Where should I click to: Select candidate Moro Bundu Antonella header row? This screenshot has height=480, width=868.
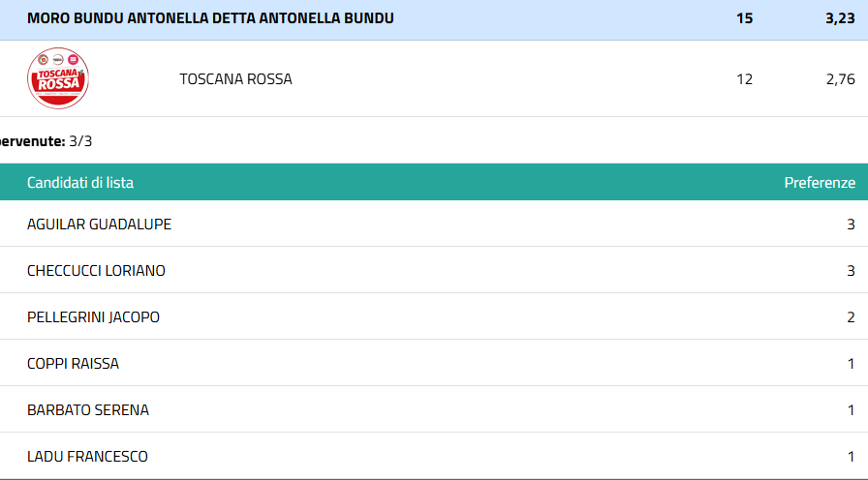pyautogui.click(x=210, y=18)
